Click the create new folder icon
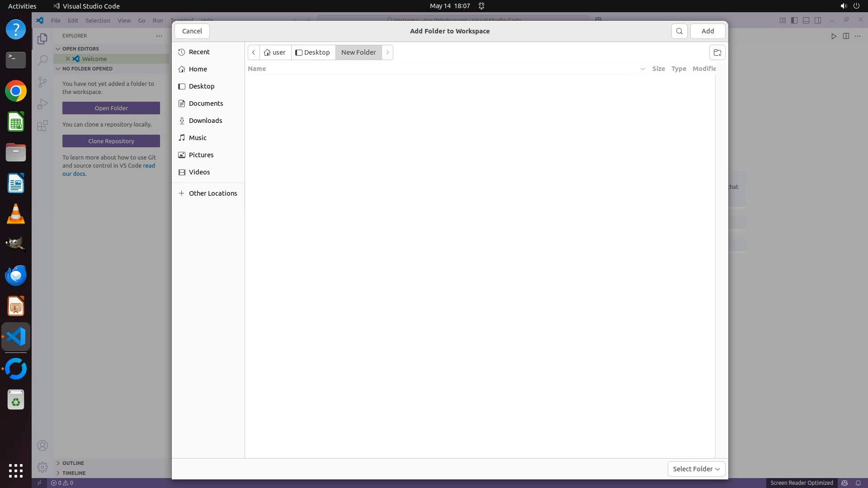Screen dimensions: 868x488 717,52
